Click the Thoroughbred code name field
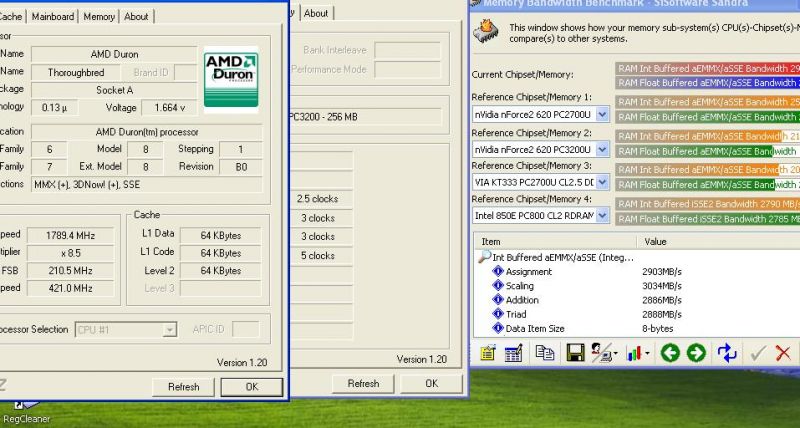The image size is (800, 428). (76, 72)
